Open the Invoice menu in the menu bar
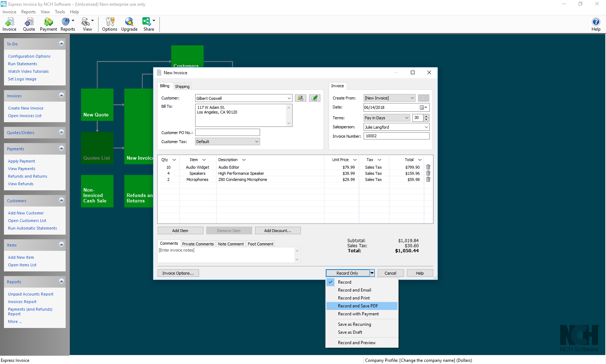 point(9,12)
